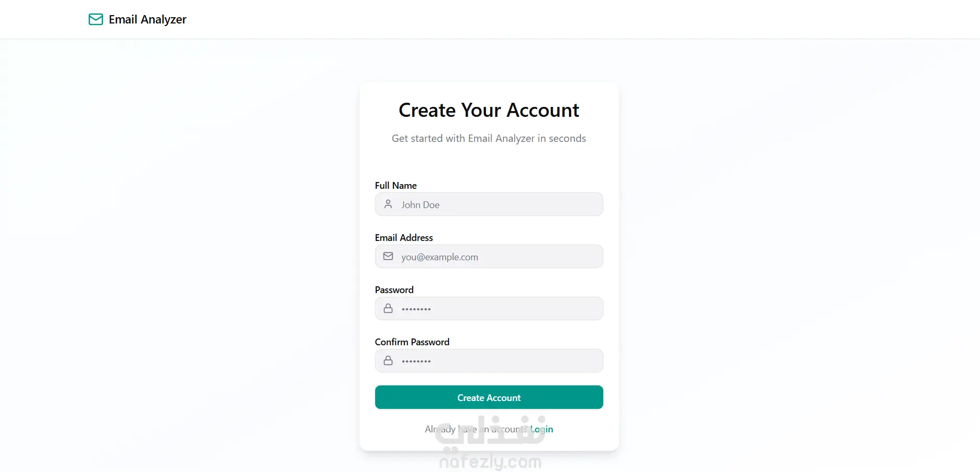Click the Create Your Account heading
This screenshot has height=472, width=980.
tap(489, 111)
